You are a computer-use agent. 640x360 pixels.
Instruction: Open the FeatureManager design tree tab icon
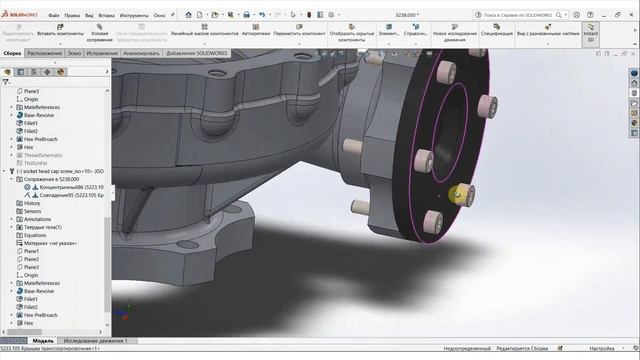7,72
